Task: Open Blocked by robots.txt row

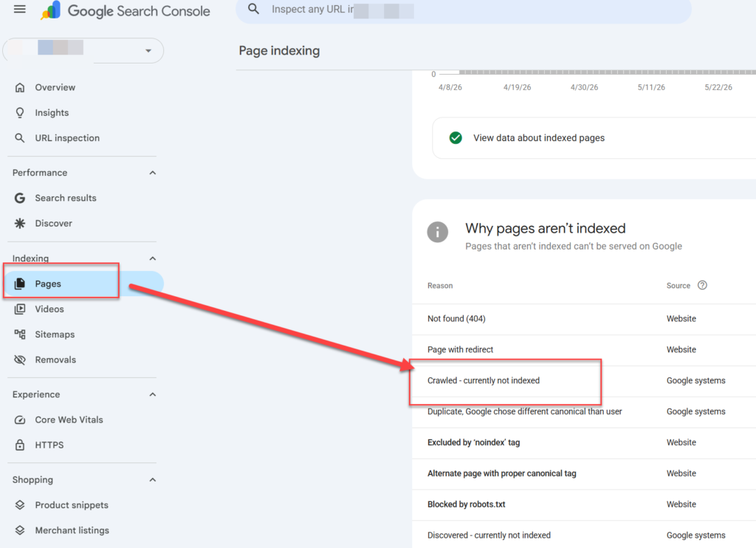Action: pyautogui.click(x=584, y=504)
